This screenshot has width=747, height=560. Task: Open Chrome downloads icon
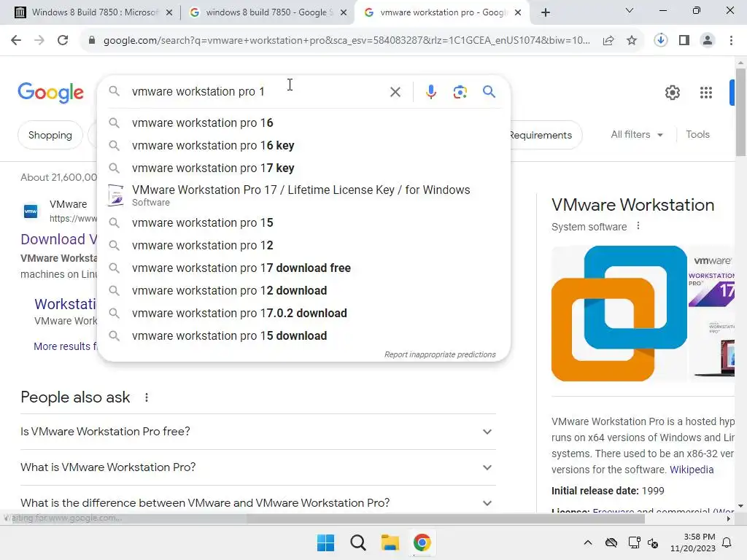(660, 41)
